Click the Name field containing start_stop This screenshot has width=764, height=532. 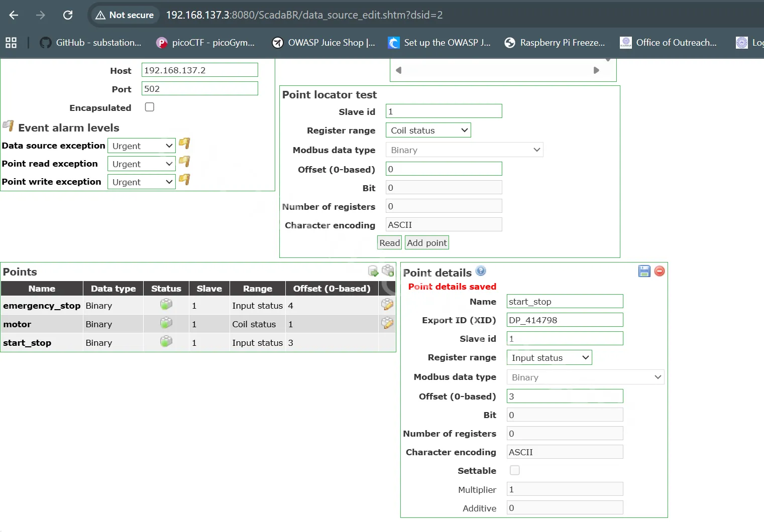point(565,301)
